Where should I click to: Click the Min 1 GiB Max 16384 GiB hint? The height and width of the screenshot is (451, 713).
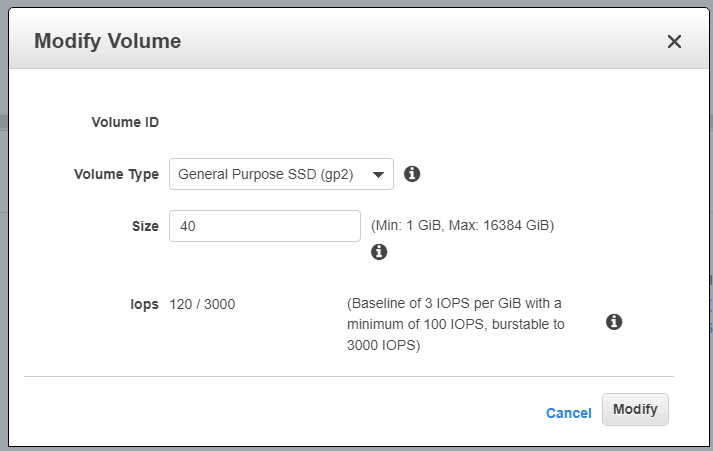pyautogui.click(x=462, y=226)
